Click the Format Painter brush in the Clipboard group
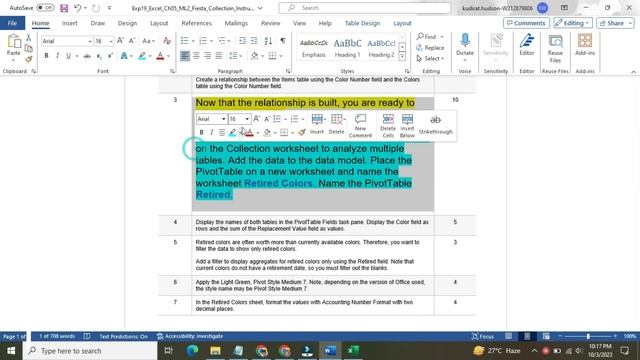This screenshot has width=640, height=360. click(29, 59)
